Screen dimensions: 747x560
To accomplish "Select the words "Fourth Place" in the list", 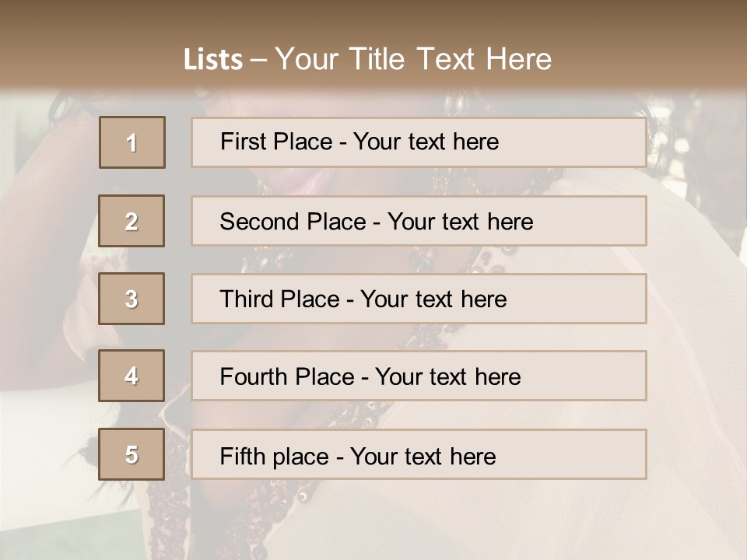I will point(286,377).
